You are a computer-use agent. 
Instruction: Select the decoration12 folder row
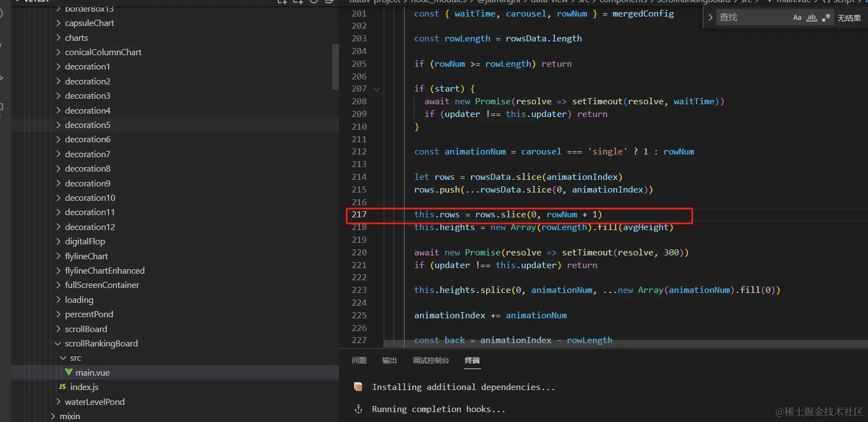pos(175,227)
